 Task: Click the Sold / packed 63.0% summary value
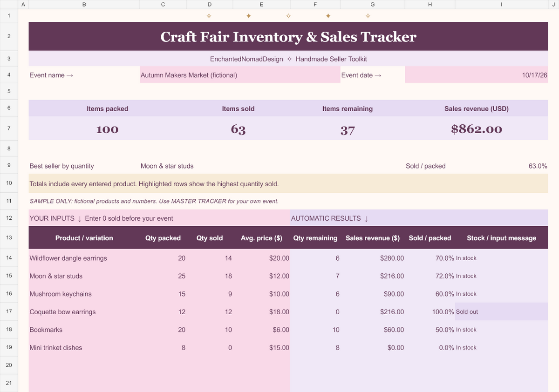538,166
